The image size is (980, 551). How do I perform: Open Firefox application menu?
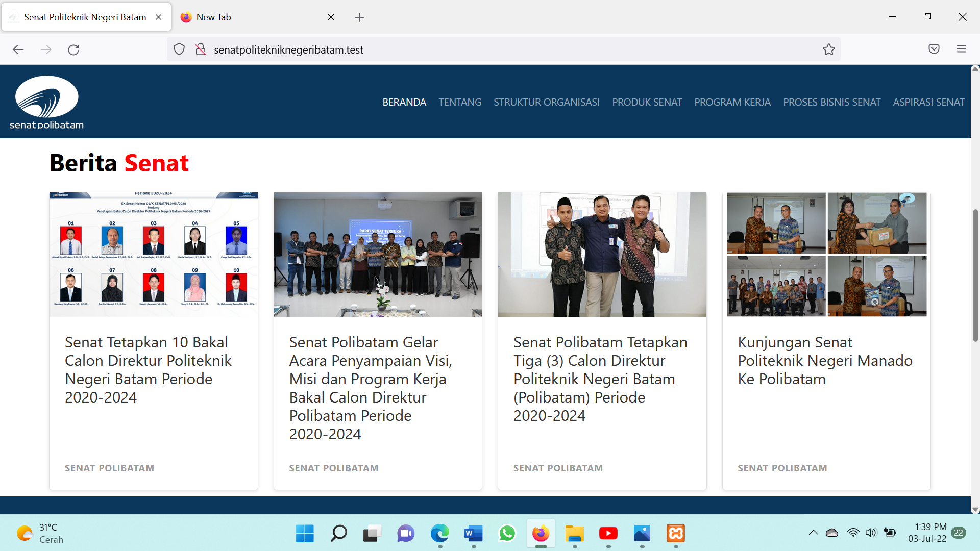962,49
